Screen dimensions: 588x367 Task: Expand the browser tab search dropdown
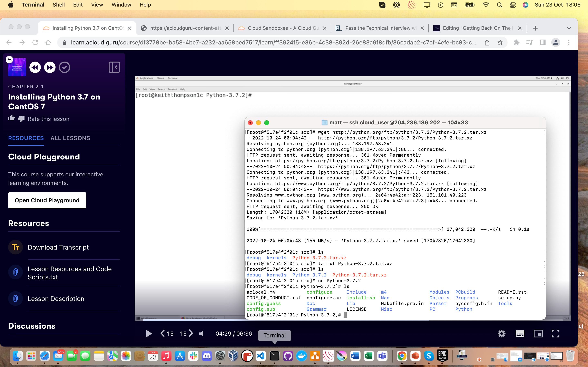click(x=569, y=28)
